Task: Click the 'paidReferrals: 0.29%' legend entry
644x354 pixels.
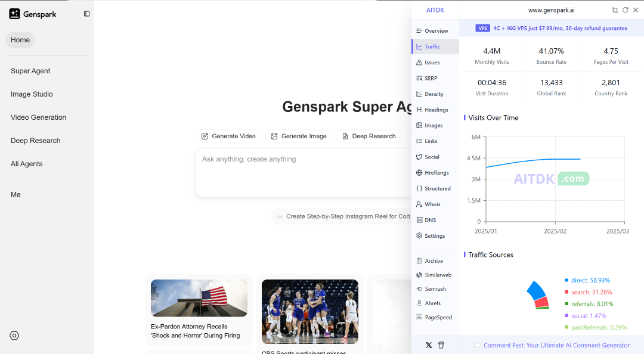Action: coord(596,327)
